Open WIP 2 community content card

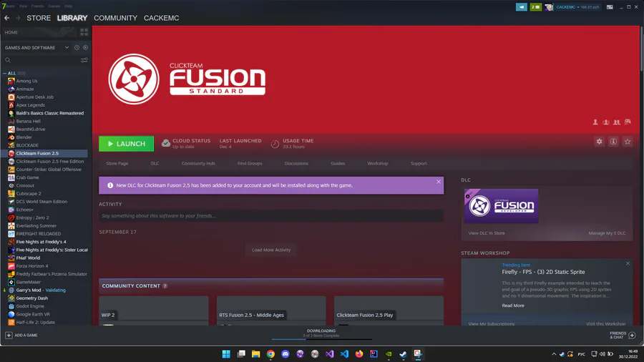154,310
